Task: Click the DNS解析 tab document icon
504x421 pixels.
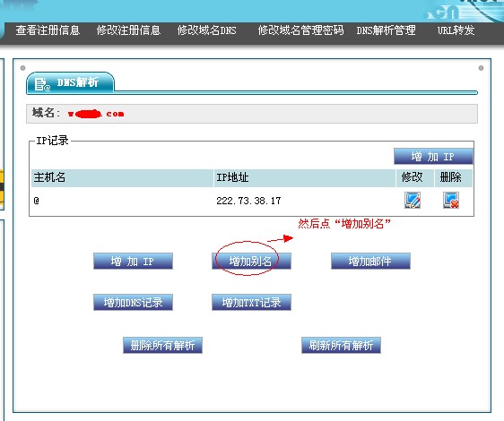Action: 42,84
